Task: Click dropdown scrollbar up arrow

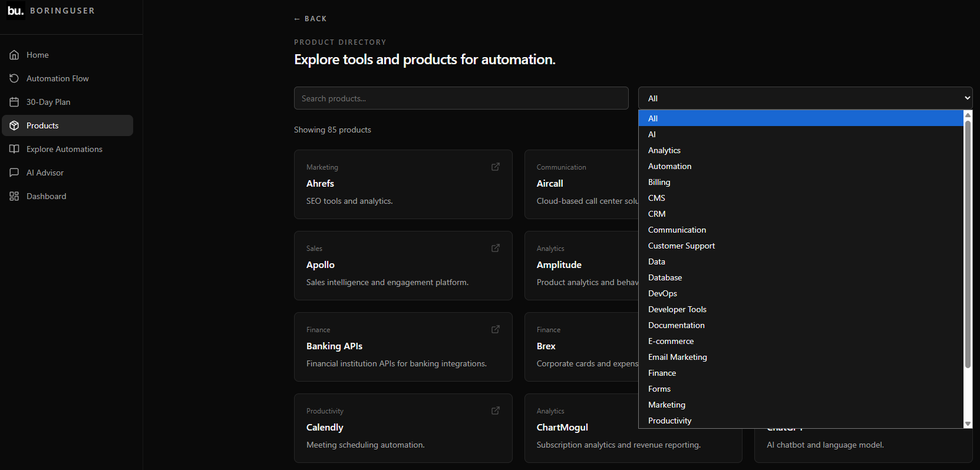Action: point(968,115)
